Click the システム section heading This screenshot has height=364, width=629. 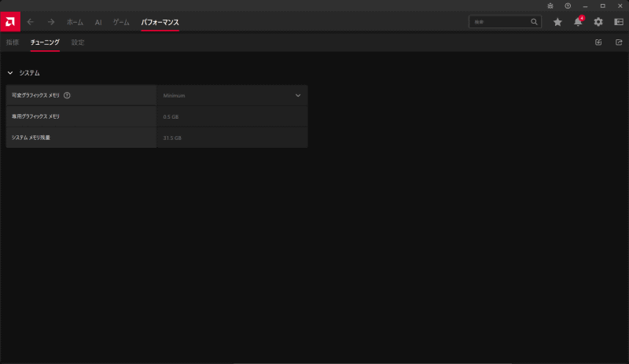pos(30,73)
